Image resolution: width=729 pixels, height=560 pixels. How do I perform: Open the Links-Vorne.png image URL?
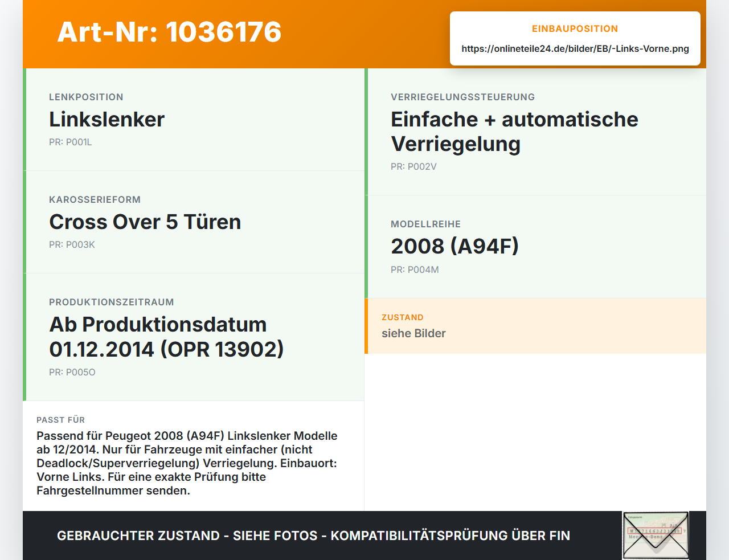pos(575,49)
